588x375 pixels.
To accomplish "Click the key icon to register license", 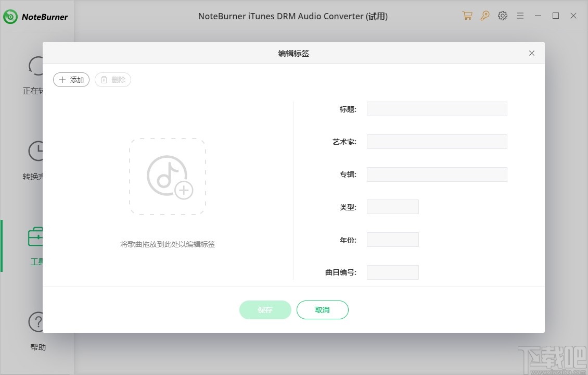I will click(485, 16).
